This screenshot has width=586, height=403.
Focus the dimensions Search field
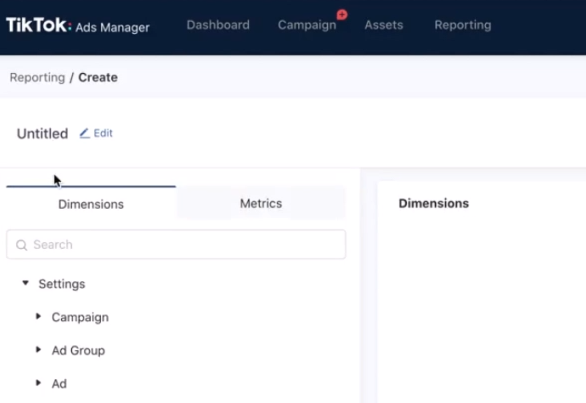176,244
